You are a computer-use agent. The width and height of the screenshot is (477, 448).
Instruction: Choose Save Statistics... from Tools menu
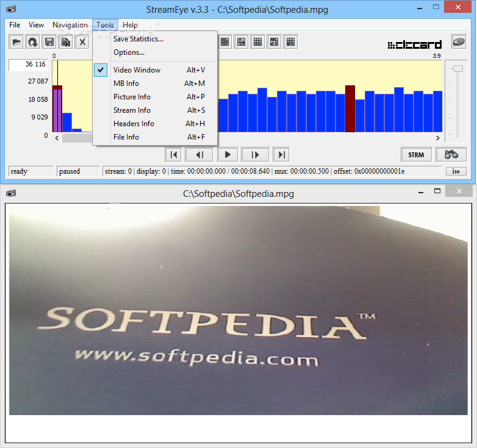point(155,39)
